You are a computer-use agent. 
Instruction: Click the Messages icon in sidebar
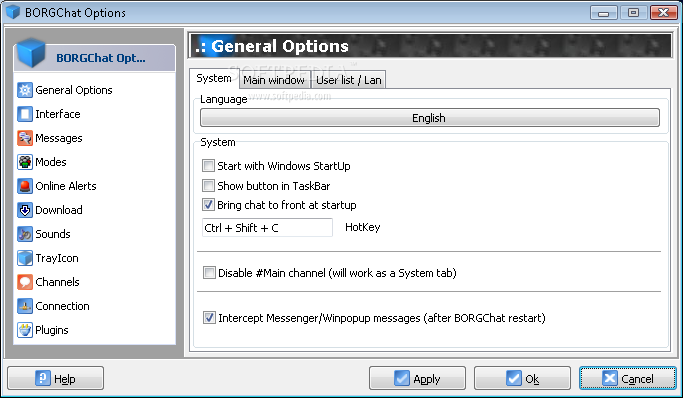pos(25,138)
